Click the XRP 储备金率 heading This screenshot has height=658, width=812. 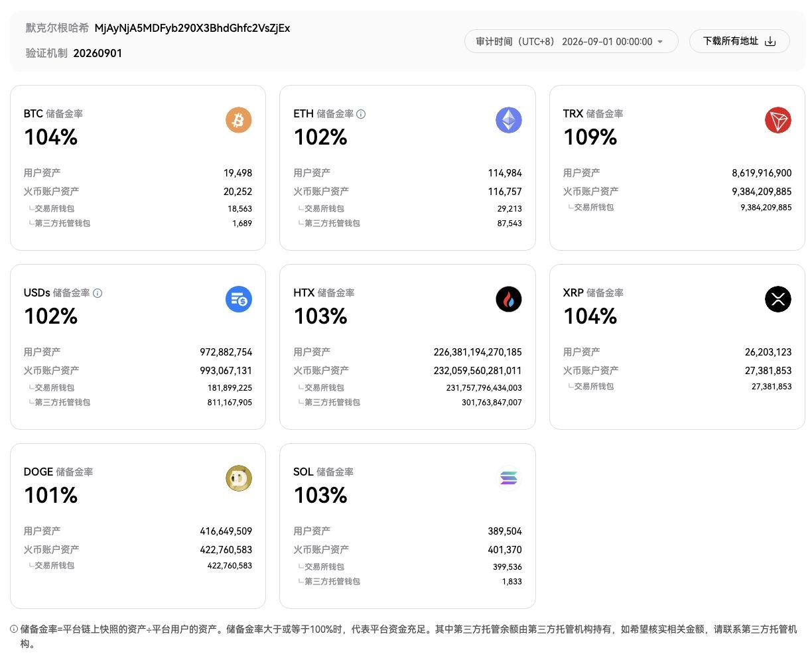click(x=593, y=293)
